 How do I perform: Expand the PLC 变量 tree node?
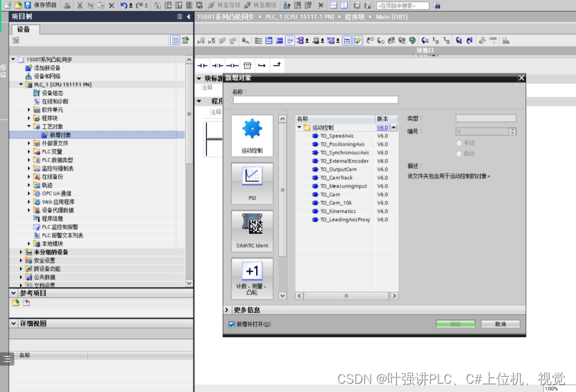point(29,151)
